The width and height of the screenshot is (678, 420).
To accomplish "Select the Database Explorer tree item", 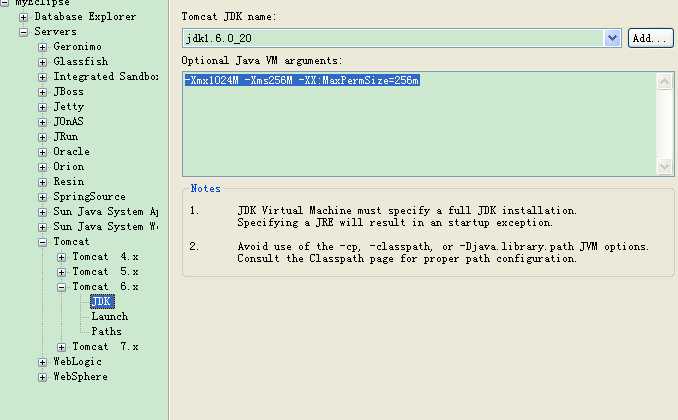I will coord(85,16).
